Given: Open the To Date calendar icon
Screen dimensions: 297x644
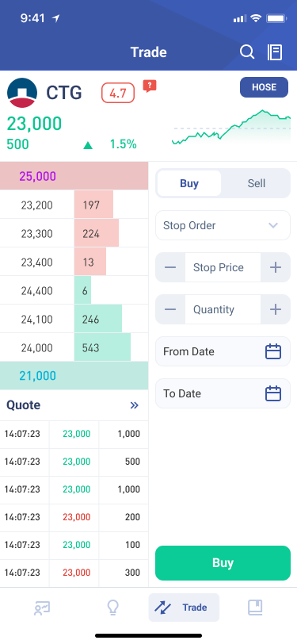Looking at the screenshot, I should click(272, 393).
